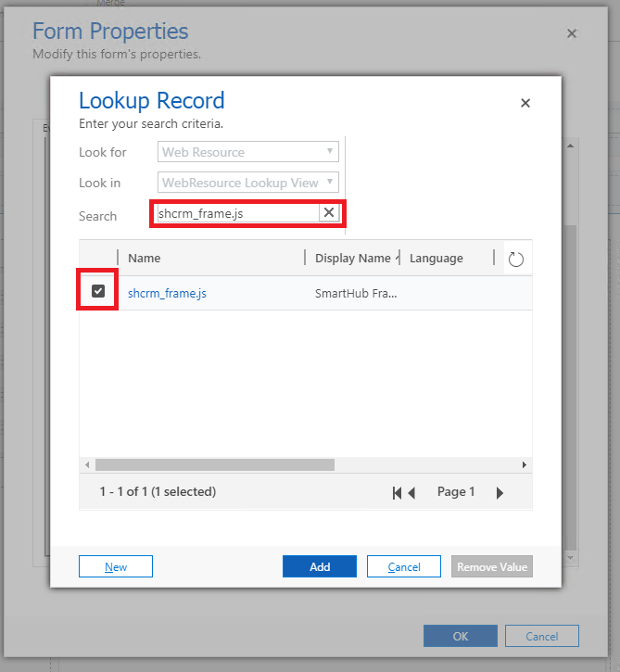Go to the first page of results
The height and width of the screenshot is (672, 620).
tap(397, 493)
